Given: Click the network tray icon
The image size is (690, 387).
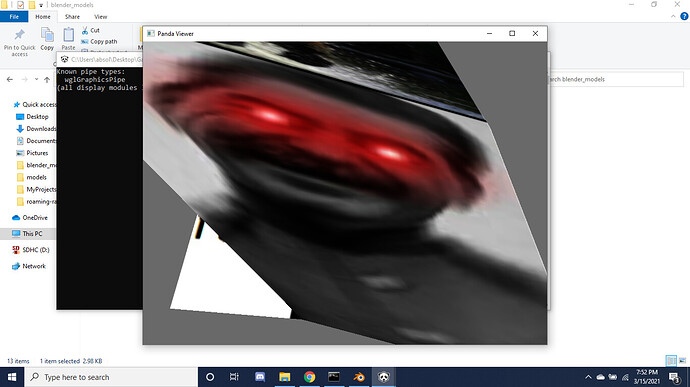Looking at the screenshot, I should tap(625, 377).
